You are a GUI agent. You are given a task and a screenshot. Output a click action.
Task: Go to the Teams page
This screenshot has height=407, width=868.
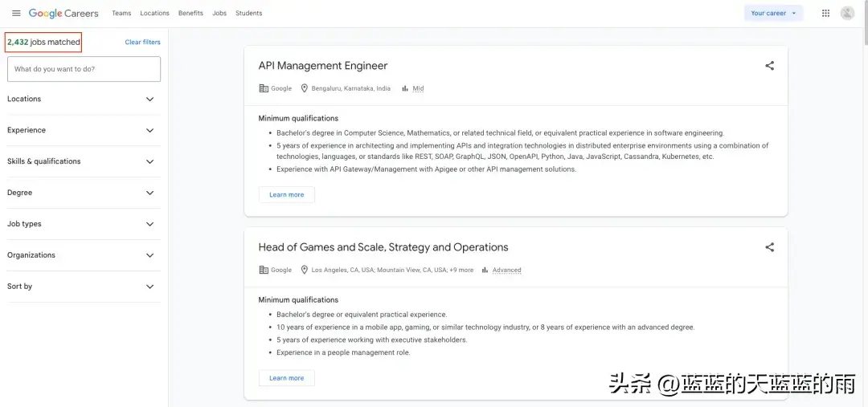pyautogui.click(x=121, y=14)
